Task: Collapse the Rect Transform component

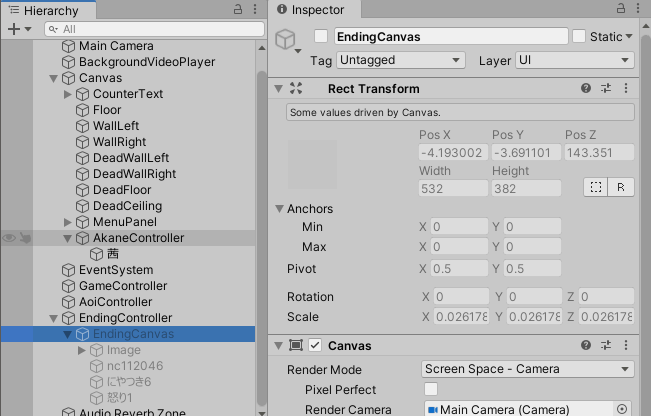Action: tap(279, 89)
